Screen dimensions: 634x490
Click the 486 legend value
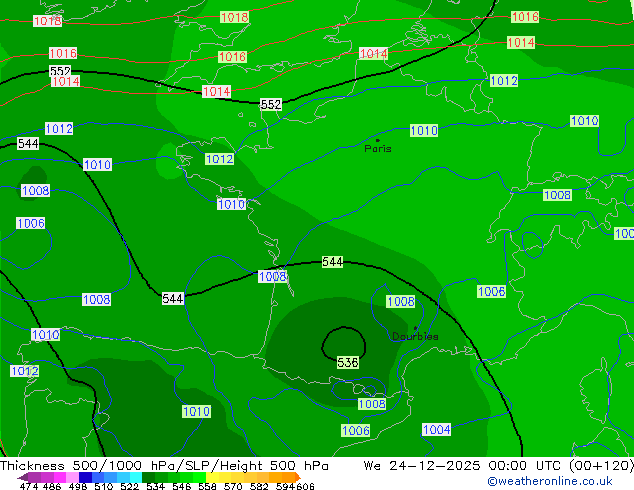[51, 486]
